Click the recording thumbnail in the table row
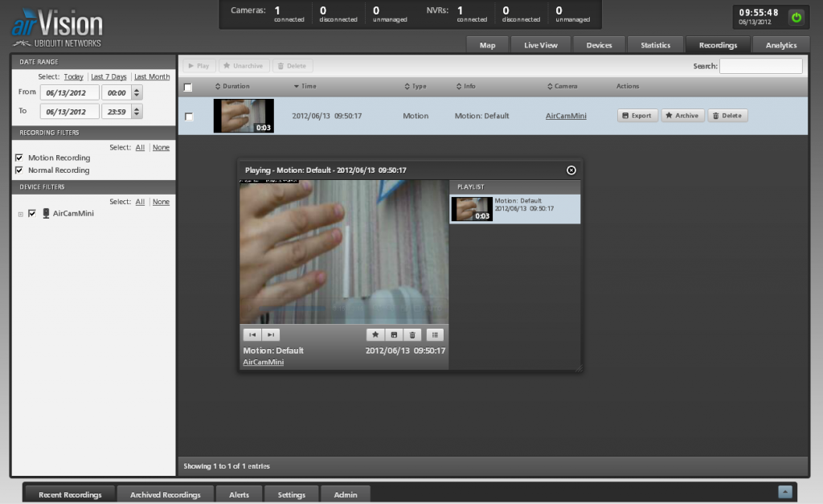 pyautogui.click(x=244, y=116)
